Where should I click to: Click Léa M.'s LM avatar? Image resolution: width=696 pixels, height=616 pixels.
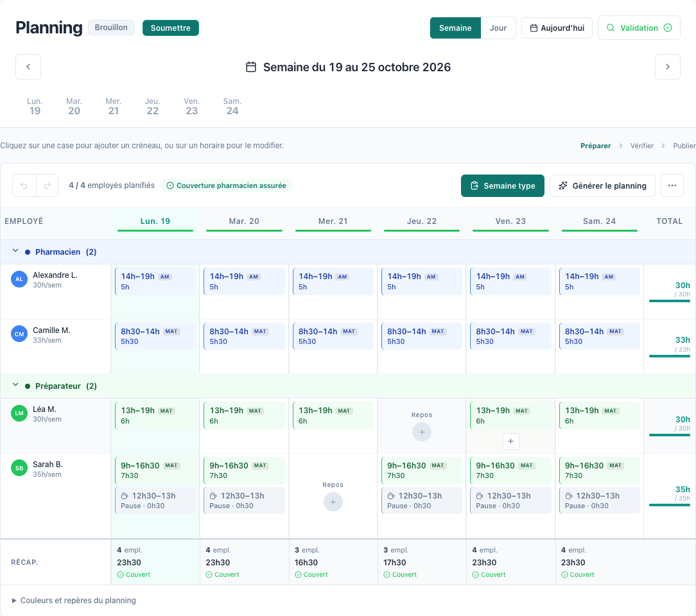pyautogui.click(x=19, y=413)
